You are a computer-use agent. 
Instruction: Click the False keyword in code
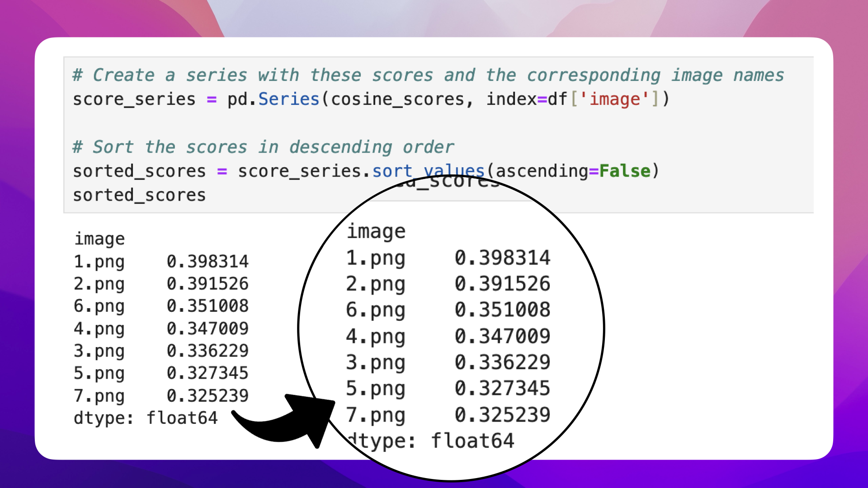click(625, 171)
